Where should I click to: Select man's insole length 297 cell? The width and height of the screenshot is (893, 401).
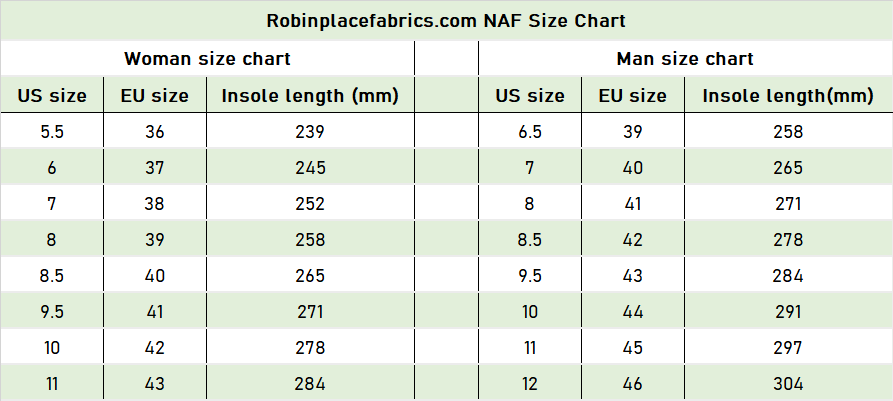pos(788,347)
